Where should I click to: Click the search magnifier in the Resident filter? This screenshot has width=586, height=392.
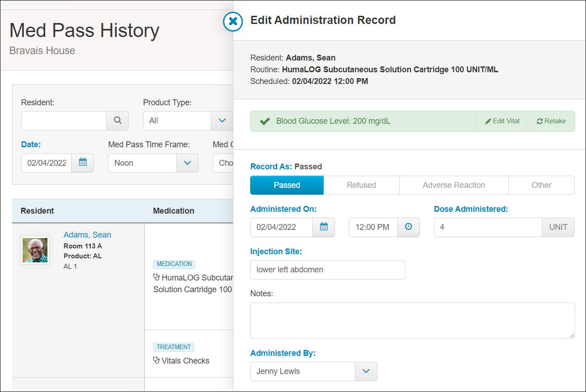click(117, 121)
